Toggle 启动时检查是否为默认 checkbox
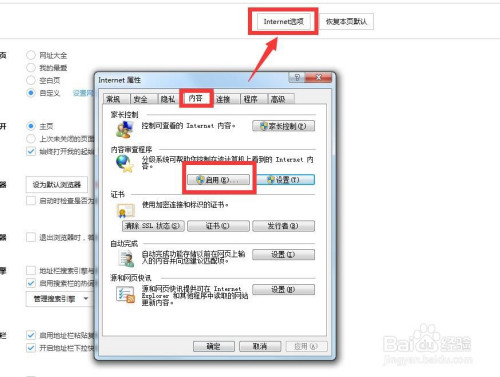The height and width of the screenshot is (377, 500). [x=31, y=201]
